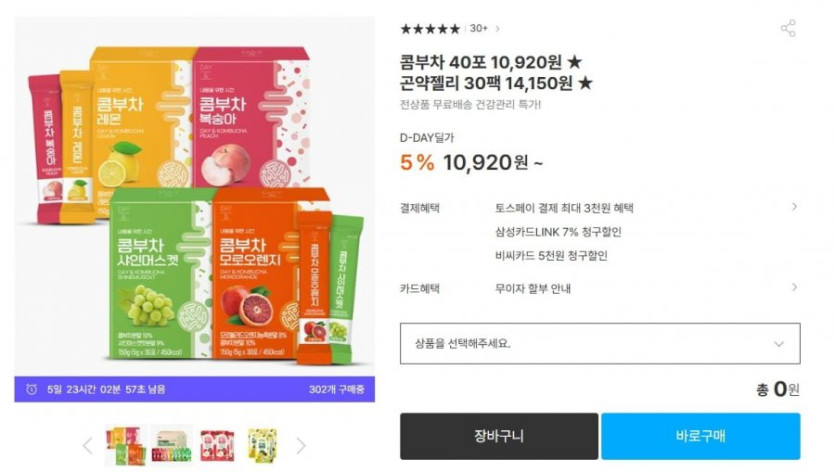Select the second product set thumbnail
835x472 pixels.
(x=171, y=445)
